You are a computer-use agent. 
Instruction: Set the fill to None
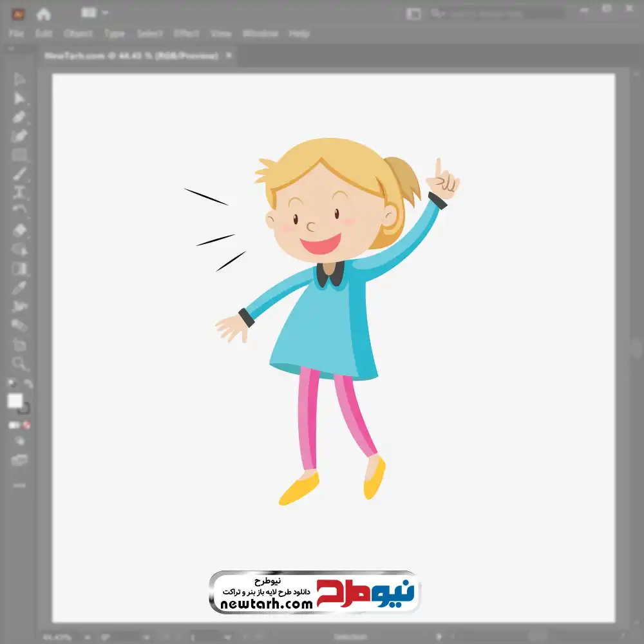[28, 425]
